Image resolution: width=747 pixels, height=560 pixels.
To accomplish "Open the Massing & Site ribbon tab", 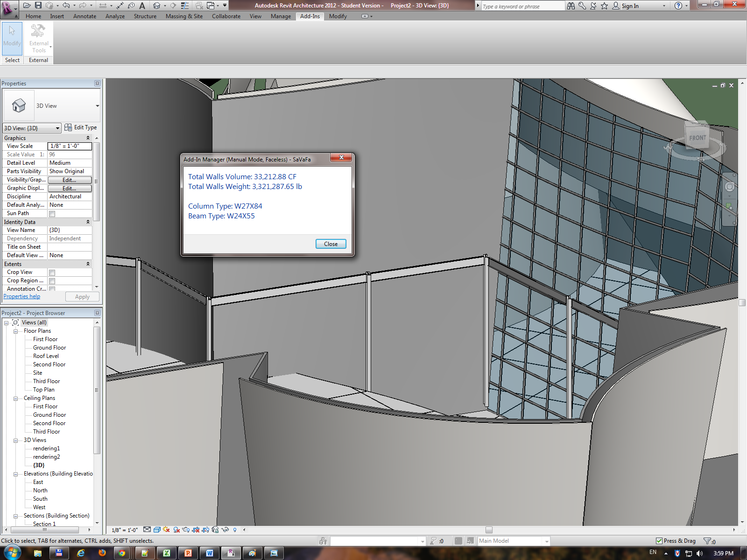I will tap(184, 16).
